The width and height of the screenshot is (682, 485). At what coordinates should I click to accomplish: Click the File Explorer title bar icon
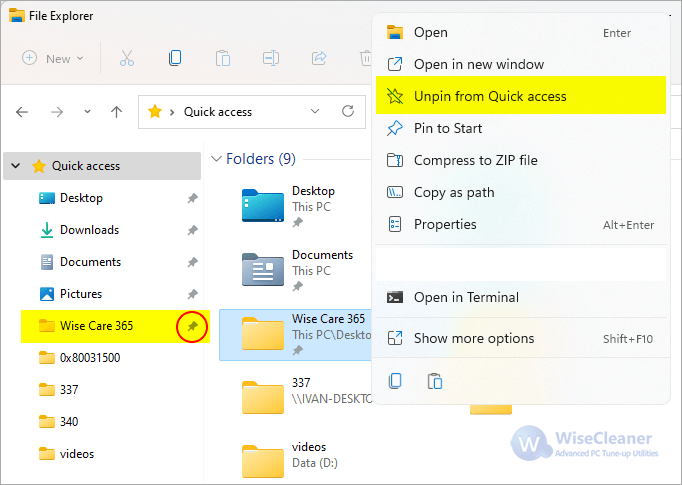(17, 16)
